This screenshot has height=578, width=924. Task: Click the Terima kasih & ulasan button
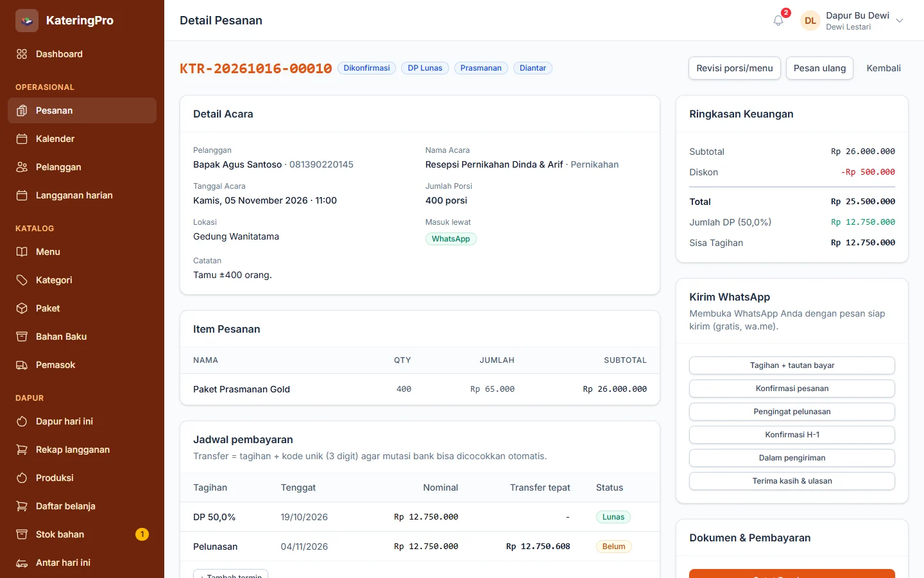[792, 481]
